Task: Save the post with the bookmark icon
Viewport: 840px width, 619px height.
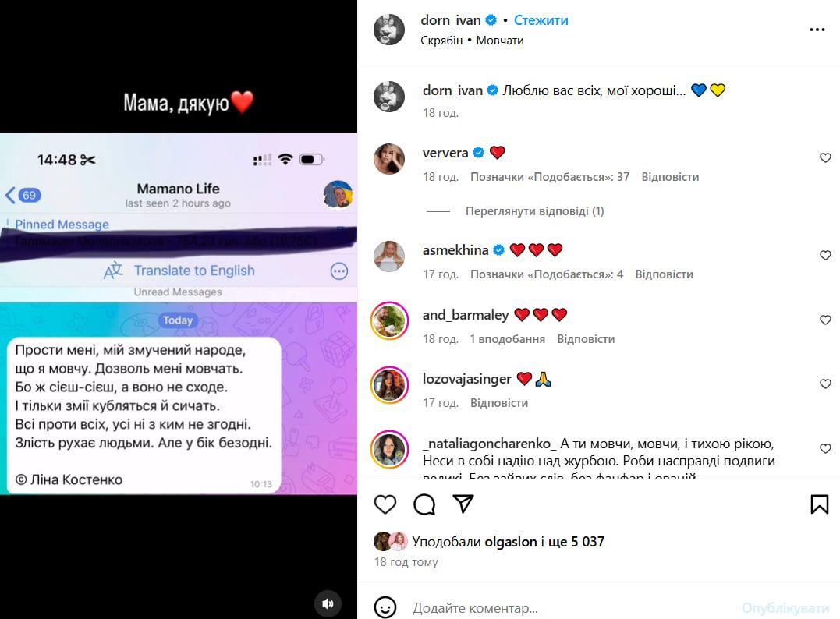Action: [820, 504]
